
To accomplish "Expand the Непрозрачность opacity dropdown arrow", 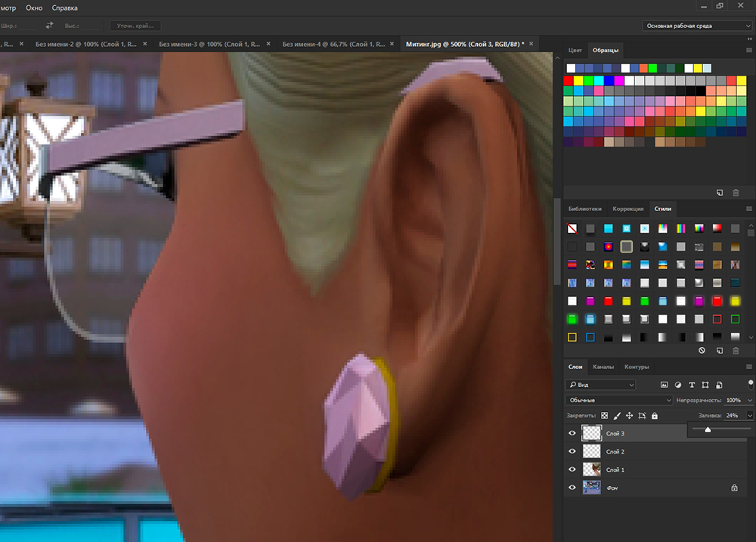I will tap(749, 400).
